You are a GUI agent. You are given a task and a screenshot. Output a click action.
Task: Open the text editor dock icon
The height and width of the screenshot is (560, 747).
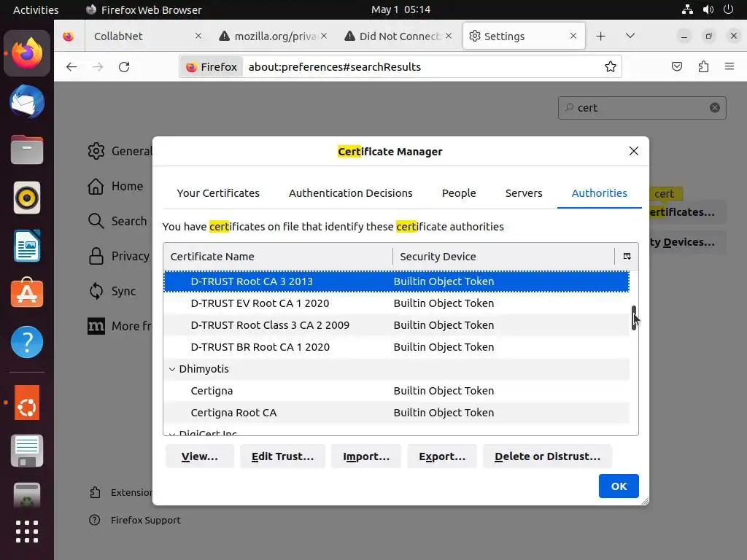pyautogui.click(x=27, y=451)
